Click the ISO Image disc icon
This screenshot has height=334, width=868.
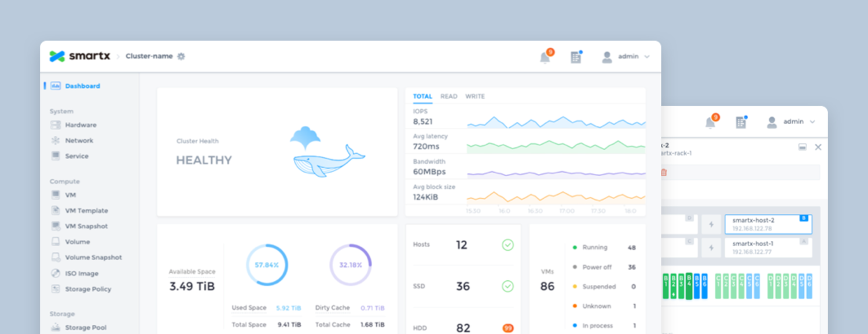pos(56,273)
